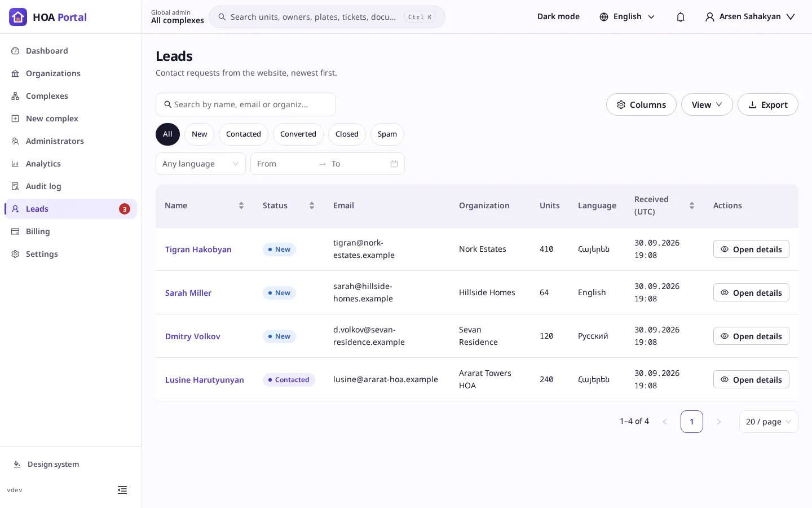Toggle Dark mode
Image resolution: width=812 pixels, height=508 pixels.
coord(558,17)
